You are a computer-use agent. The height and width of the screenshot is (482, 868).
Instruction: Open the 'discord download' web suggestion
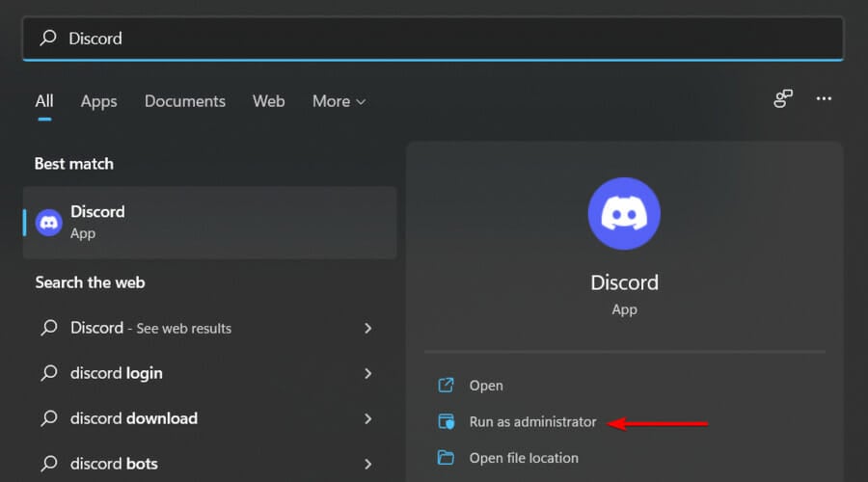pos(210,418)
